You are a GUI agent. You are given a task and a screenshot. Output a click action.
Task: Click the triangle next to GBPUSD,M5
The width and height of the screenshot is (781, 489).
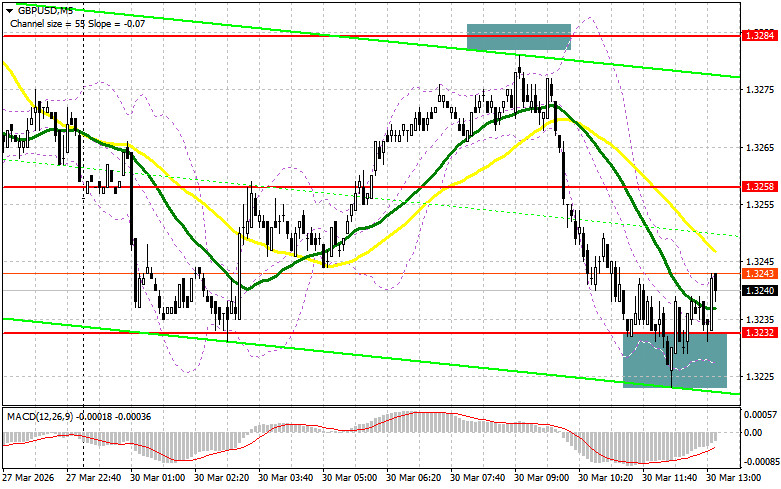click(9, 10)
